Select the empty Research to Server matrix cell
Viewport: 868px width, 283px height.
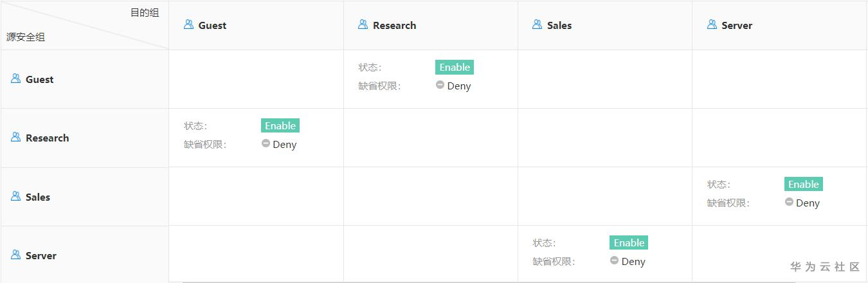point(779,138)
